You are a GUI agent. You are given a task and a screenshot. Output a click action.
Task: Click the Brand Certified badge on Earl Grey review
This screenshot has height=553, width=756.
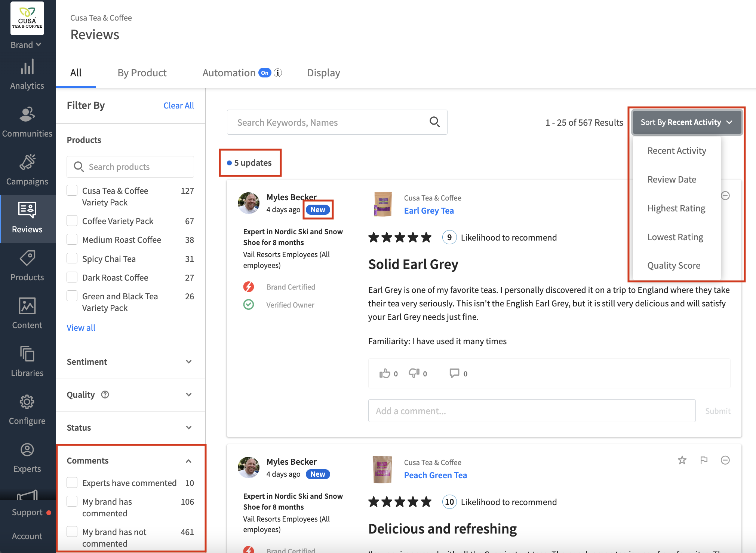click(249, 287)
